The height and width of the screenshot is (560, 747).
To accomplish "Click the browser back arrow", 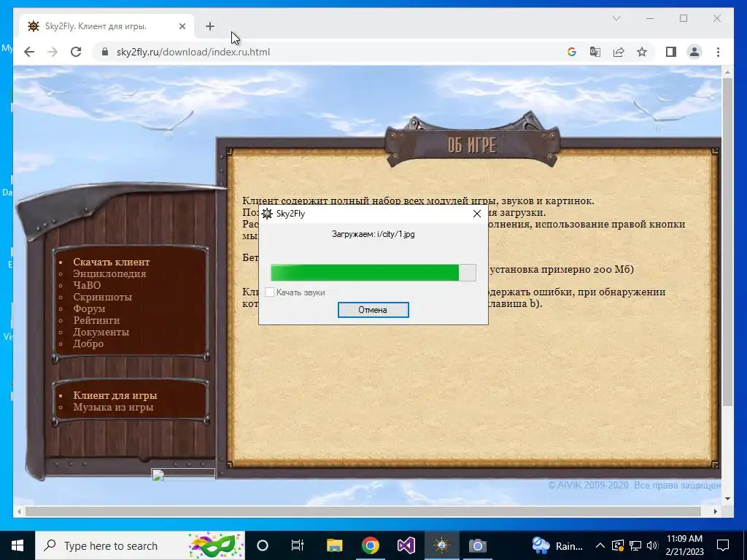I will pos(29,52).
